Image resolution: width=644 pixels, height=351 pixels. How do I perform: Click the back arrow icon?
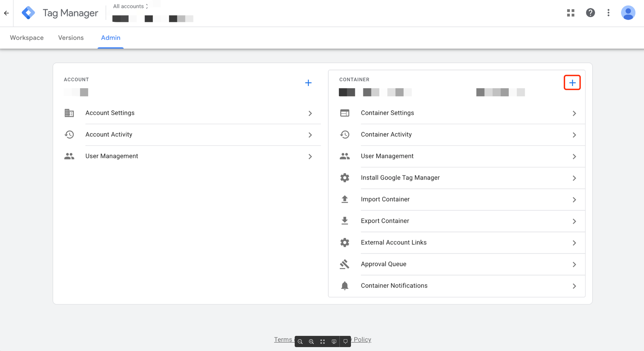(6, 13)
